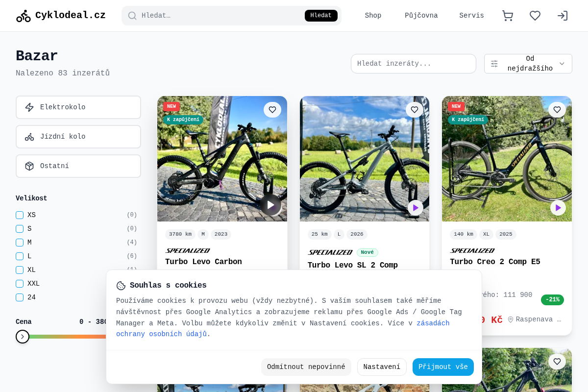Check the XS size filter
Screen dimensions: 588x392
point(20,215)
